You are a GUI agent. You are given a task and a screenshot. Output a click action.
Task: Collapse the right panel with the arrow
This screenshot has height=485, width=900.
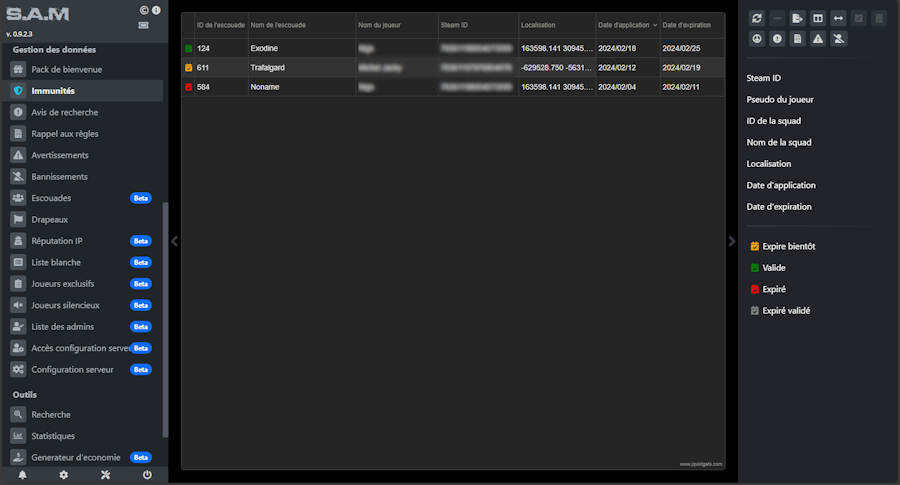[732, 241]
